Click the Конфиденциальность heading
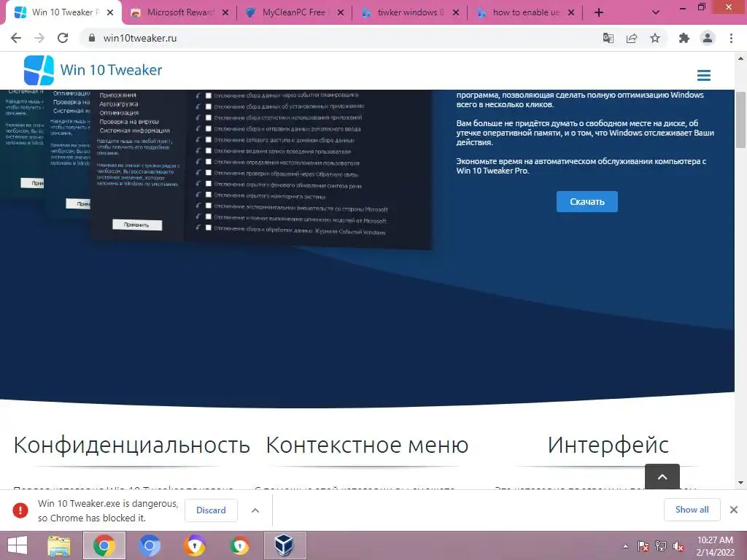The image size is (747, 560). 131,445
